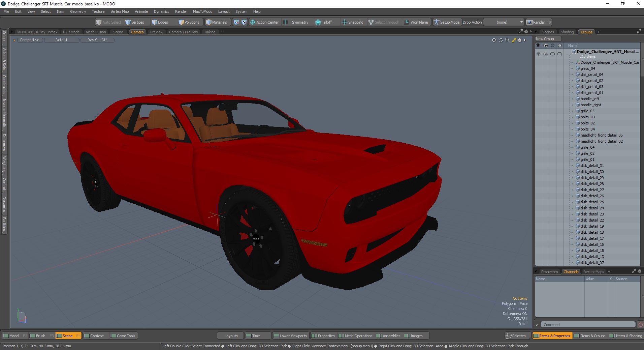Open the MaxToModo menu
Image resolution: width=644 pixels, height=350 pixels.
click(x=202, y=11)
